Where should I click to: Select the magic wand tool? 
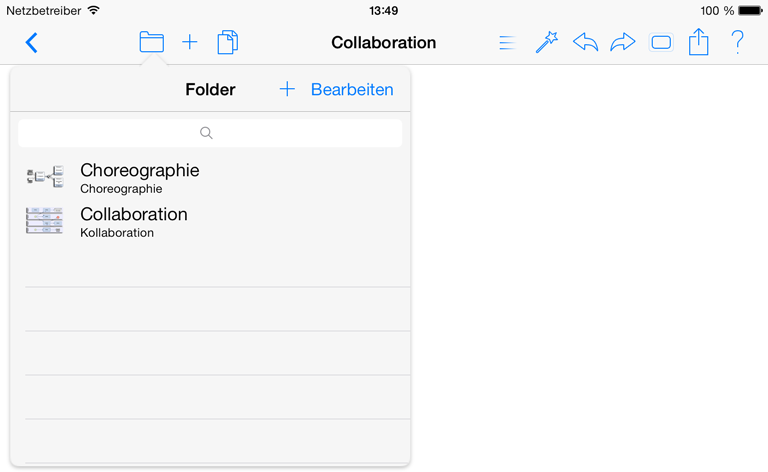pyautogui.click(x=547, y=42)
